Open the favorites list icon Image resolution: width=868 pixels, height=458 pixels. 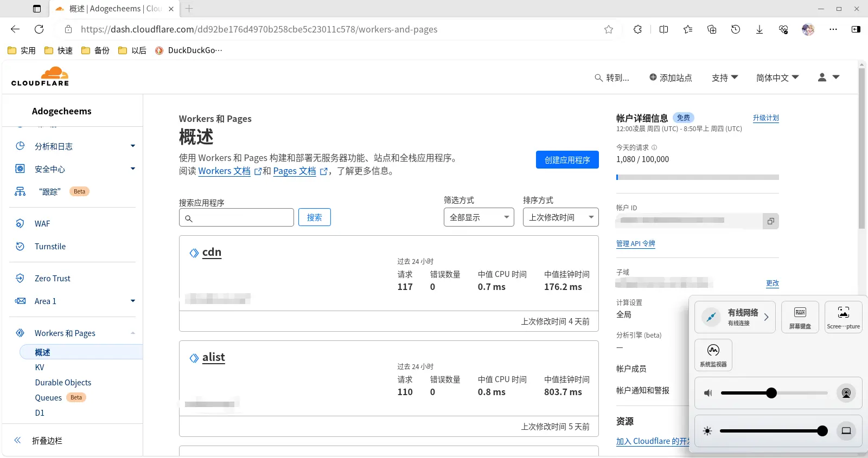688,29
